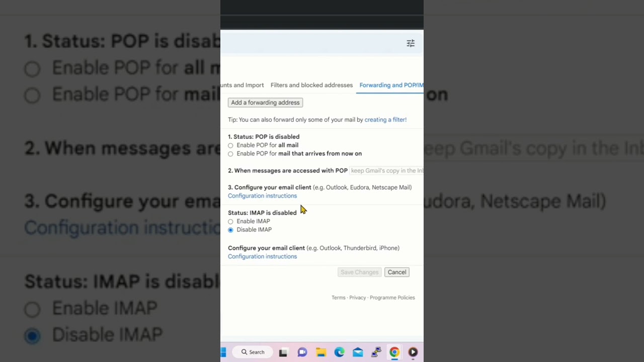This screenshot has width=644, height=362.
Task: Launch the Teams chat icon in the taskbar
Action: (302, 352)
